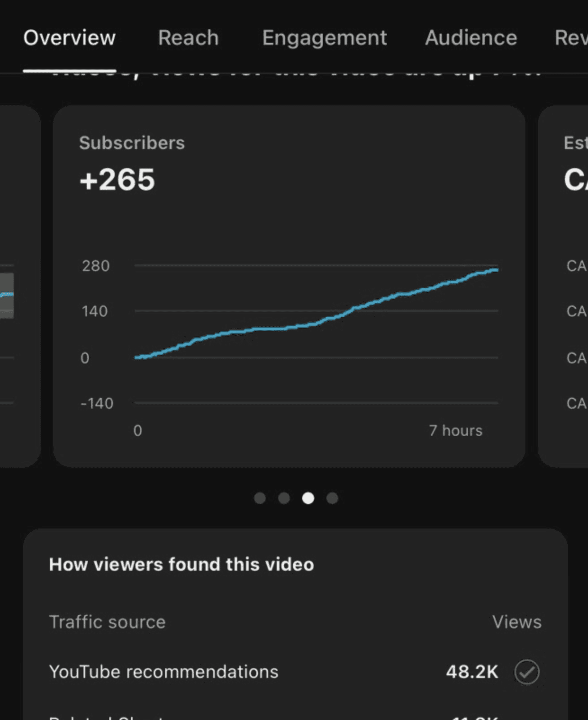Click the Views column header
The width and height of the screenshot is (588, 720).
[x=516, y=622]
